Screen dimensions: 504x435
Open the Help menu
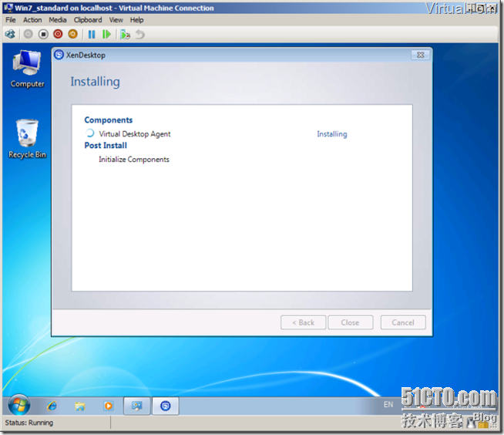pyautogui.click(x=136, y=20)
